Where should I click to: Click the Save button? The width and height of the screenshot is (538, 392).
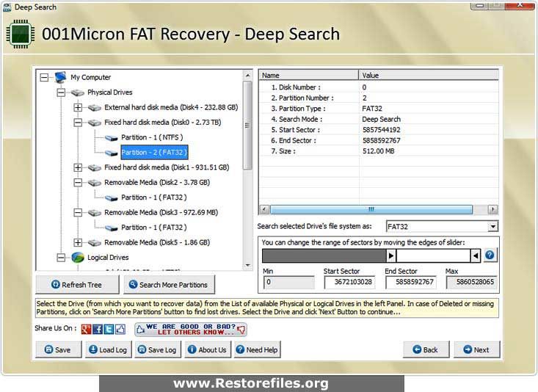[58, 349]
